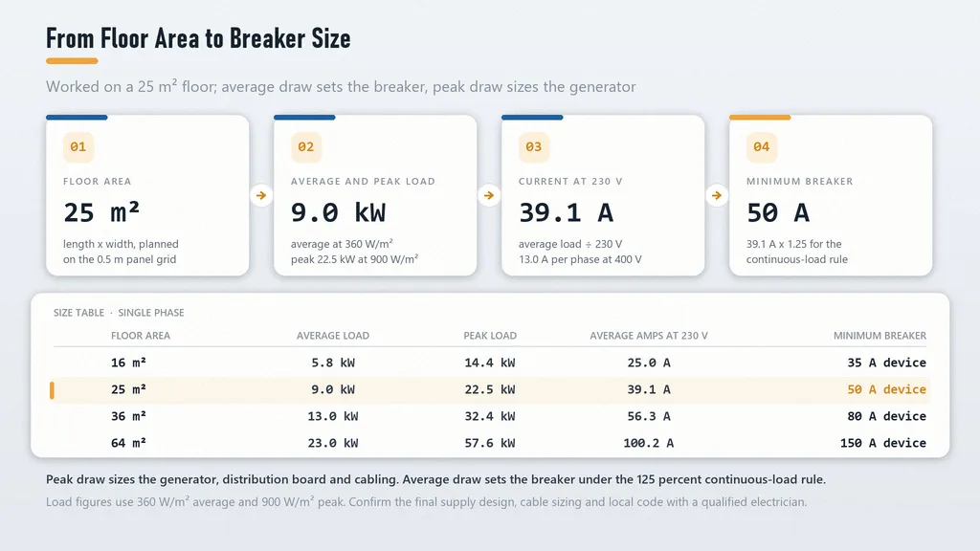Select the 16 m² table row
Viewport: 980px width, 551px height.
point(490,363)
